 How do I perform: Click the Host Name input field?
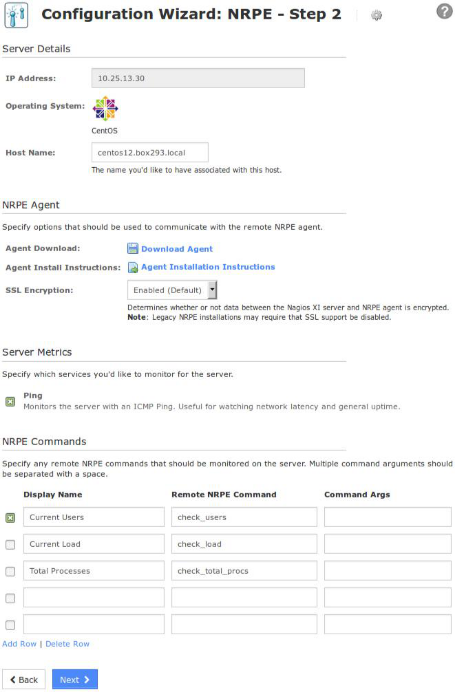[x=150, y=153]
